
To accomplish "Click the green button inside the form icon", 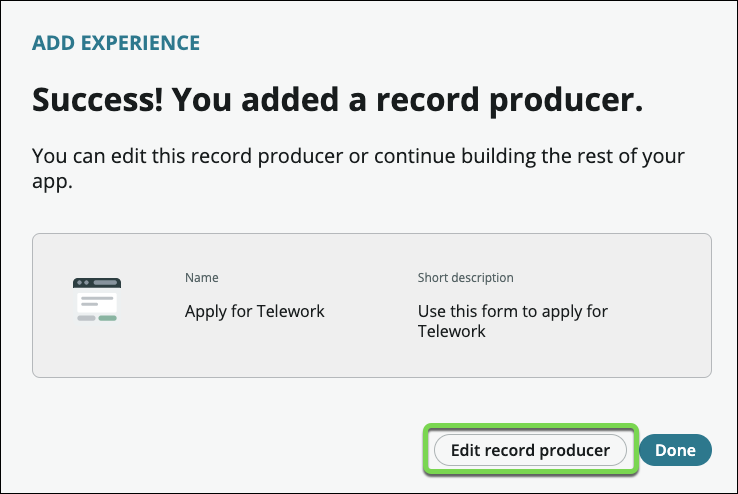I will 108,318.
